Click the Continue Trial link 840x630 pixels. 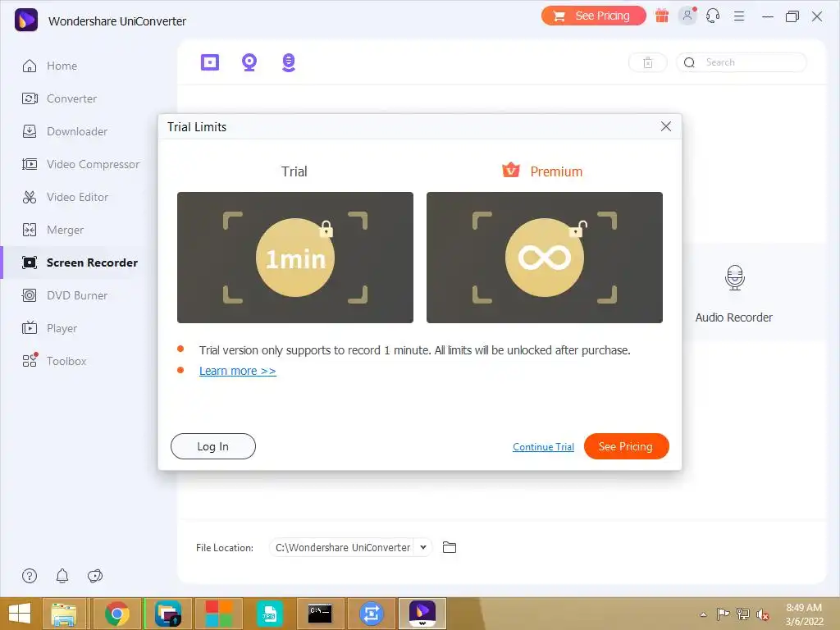click(543, 447)
